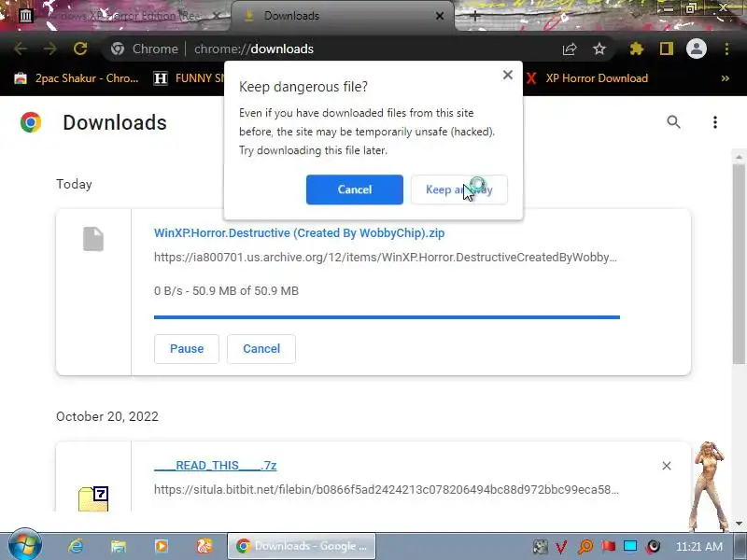Open the orange squirrel browser taskbar icon
This screenshot has width=747, height=560.
(x=204, y=546)
